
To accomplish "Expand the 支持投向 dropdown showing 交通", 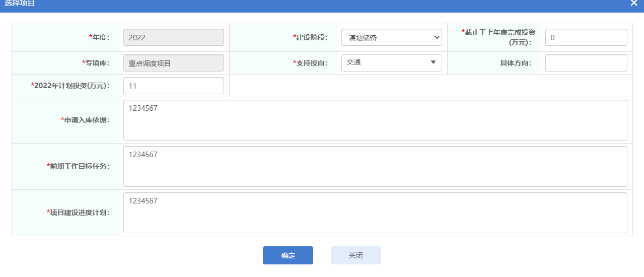I will point(391,63).
